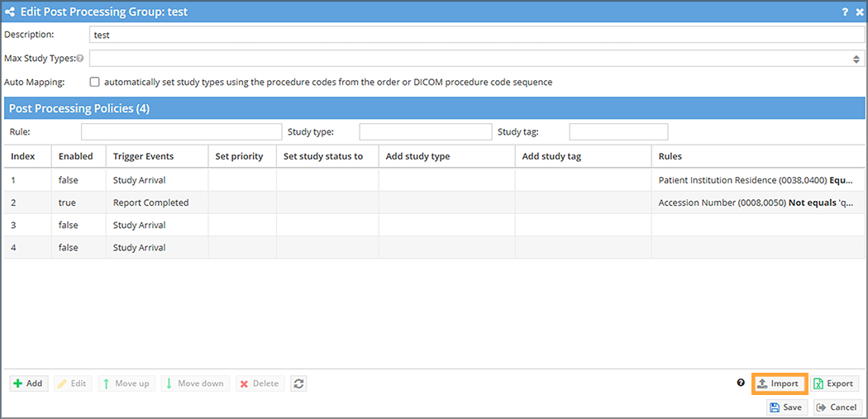Click the refresh policies icon
This screenshot has width=868, height=419.
[299, 383]
